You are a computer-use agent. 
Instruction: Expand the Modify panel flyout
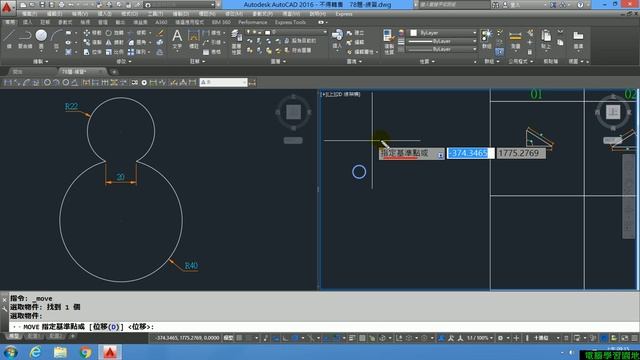click(x=124, y=61)
